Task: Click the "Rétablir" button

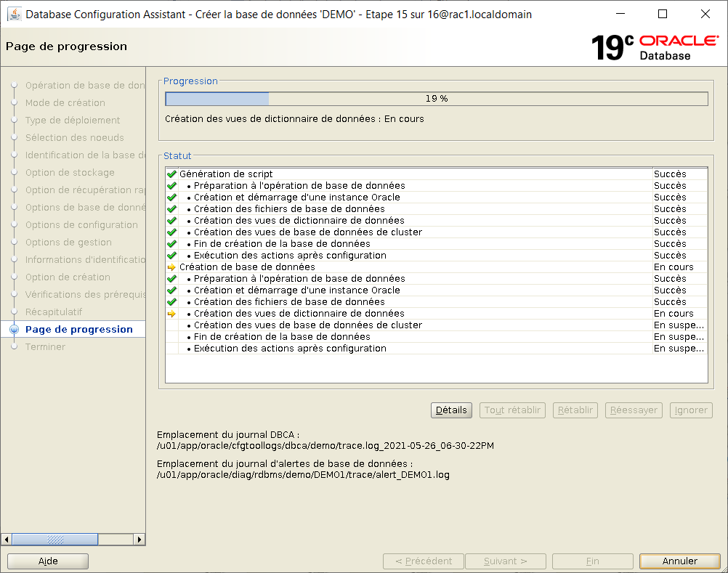Action: pyautogui.click(x=575, y=410)
